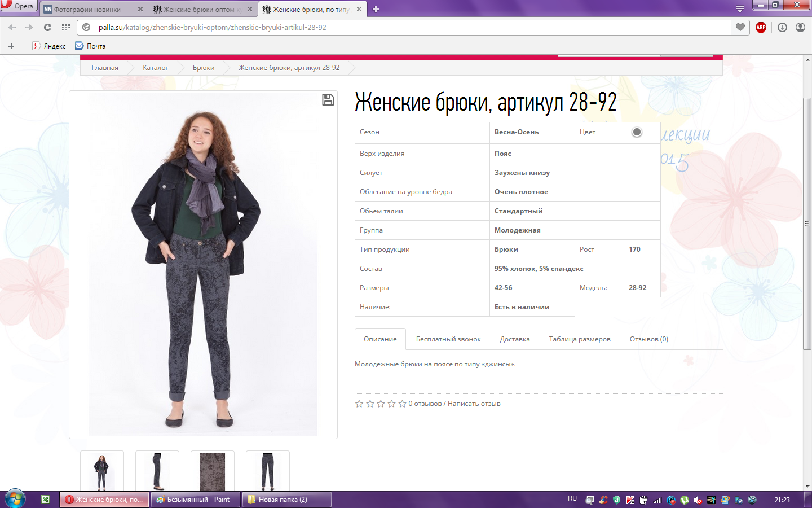Open a new tab with plus icon
This screenshot has height=508, width=812.
376,9
